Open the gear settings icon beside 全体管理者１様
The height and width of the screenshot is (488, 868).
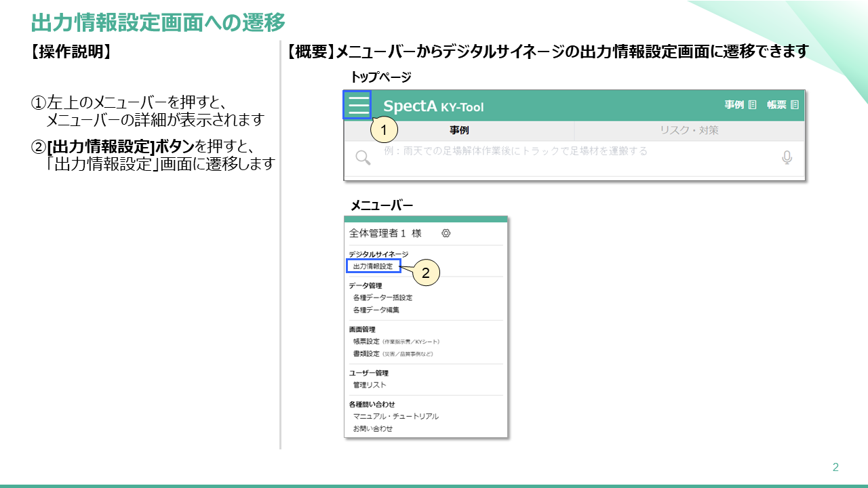click(x=446, y=233)
